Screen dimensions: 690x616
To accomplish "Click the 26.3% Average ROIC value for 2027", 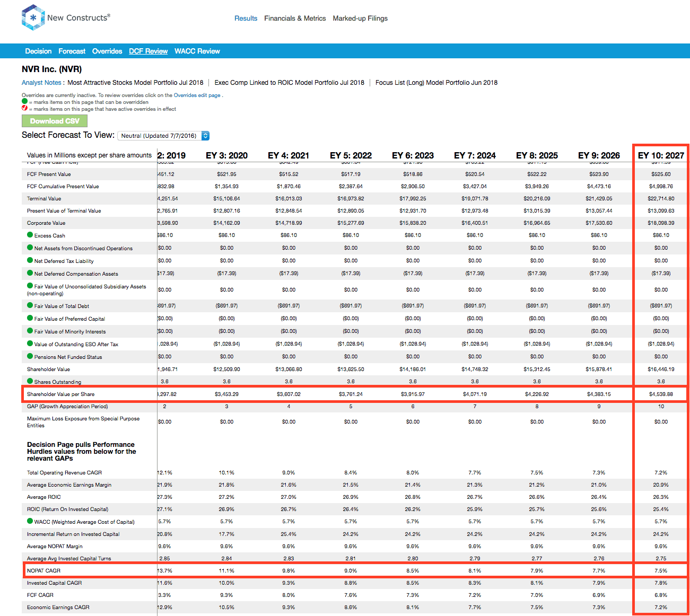I will point(661,497).
